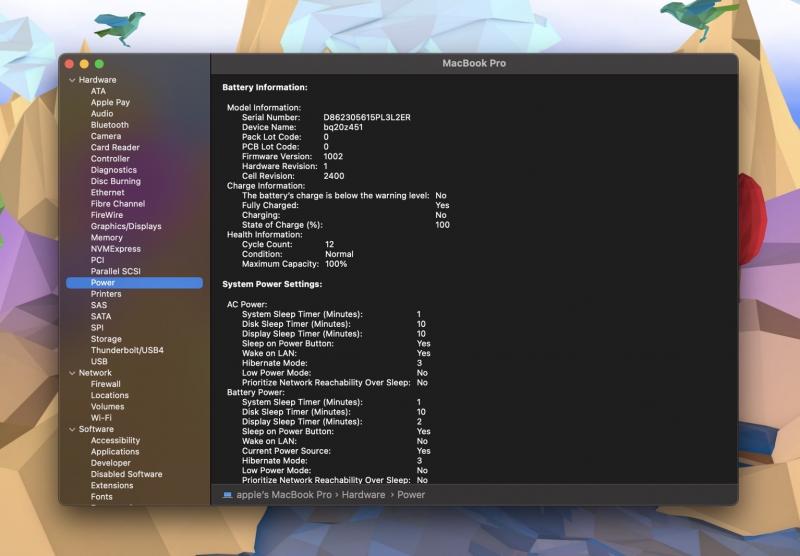Select SPI in the sidebar

click(x=97, y=327)
